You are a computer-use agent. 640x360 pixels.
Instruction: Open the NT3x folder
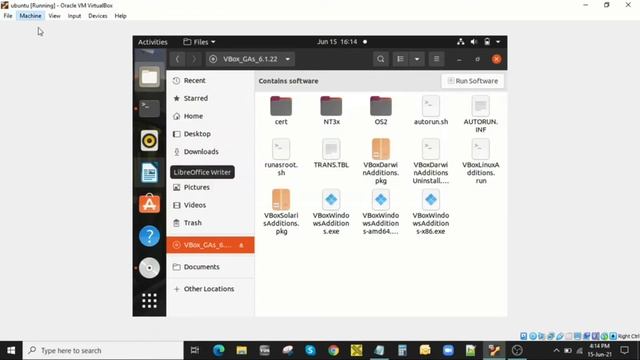[331, 110]
